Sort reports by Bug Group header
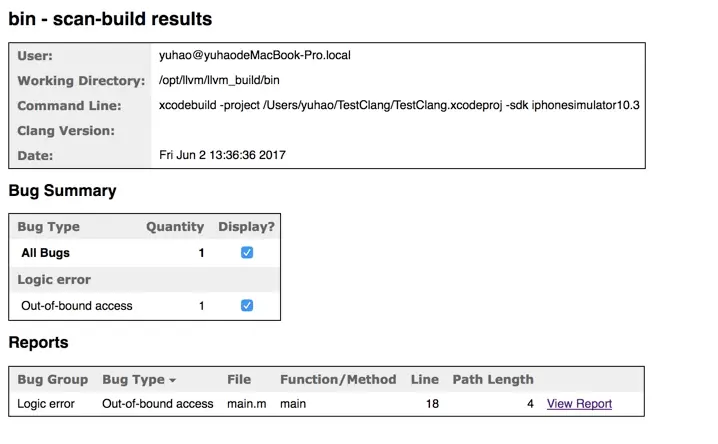The height and width of the screenshot is (444, 718). (53, 379)
